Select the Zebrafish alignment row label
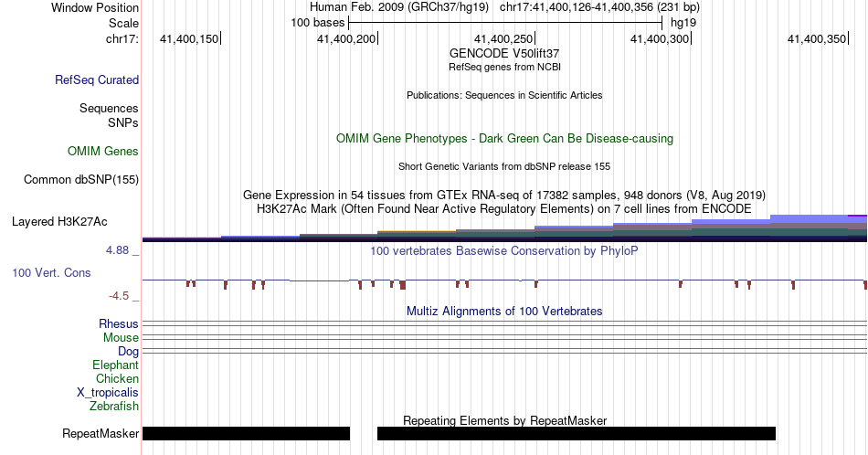The width and height of the screenshot is (868, 455). [x=114, y=406]
